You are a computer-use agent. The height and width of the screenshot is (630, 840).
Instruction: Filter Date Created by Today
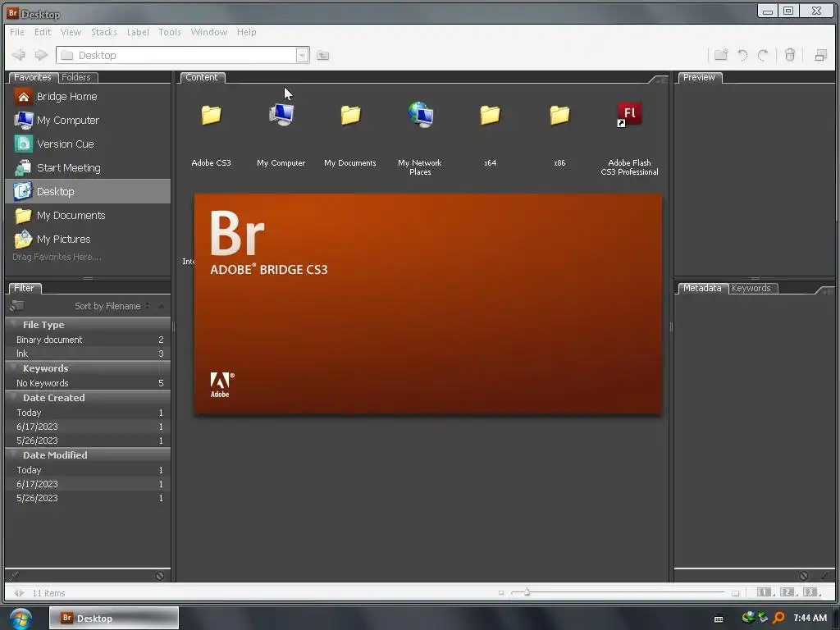(x=88, y=413)
